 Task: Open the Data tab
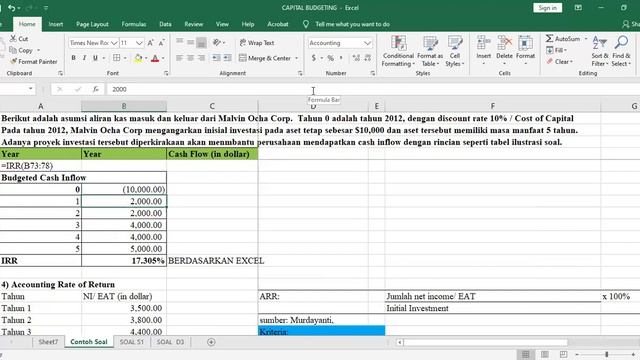165,24
